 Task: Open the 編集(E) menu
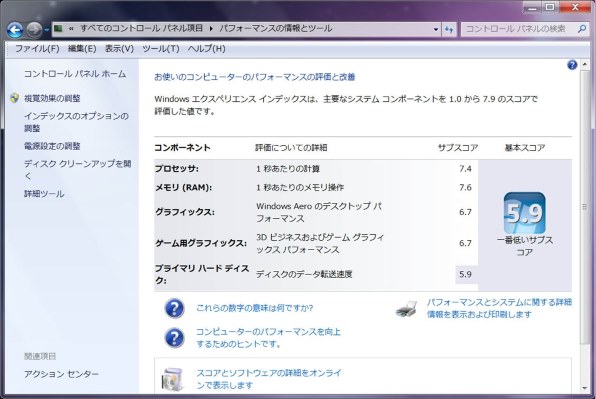82,49
